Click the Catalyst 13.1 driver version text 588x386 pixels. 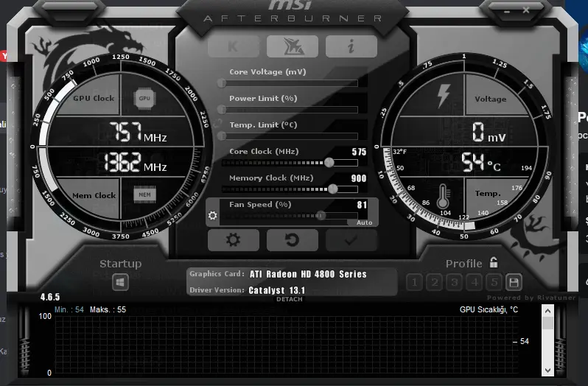click(277, 290)
